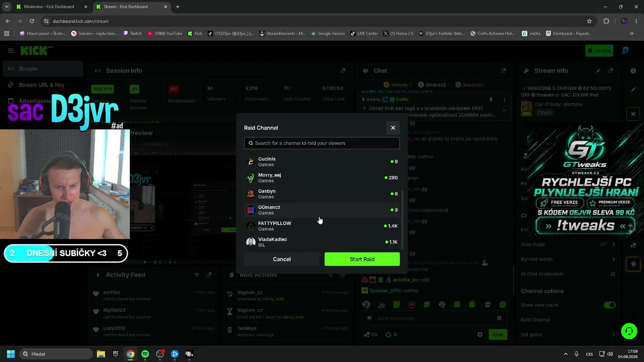
Task: Cancel the raid dialog
Action: [x=282, y=259]
